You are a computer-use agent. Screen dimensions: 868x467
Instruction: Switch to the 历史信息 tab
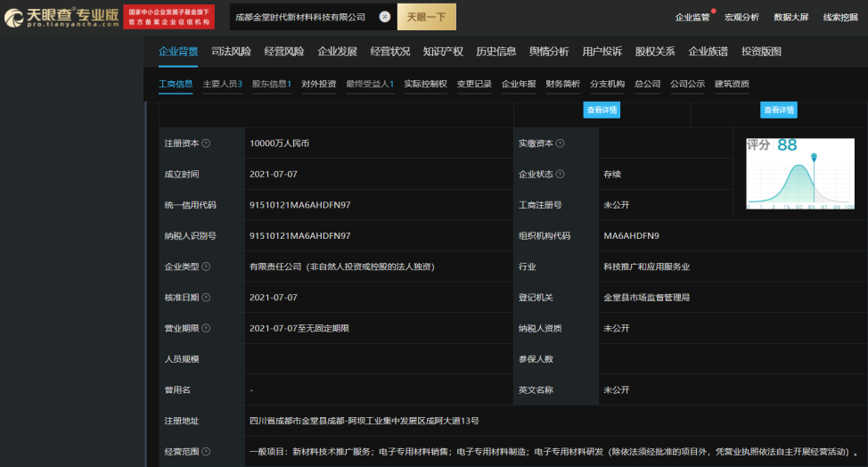[496, 52]
